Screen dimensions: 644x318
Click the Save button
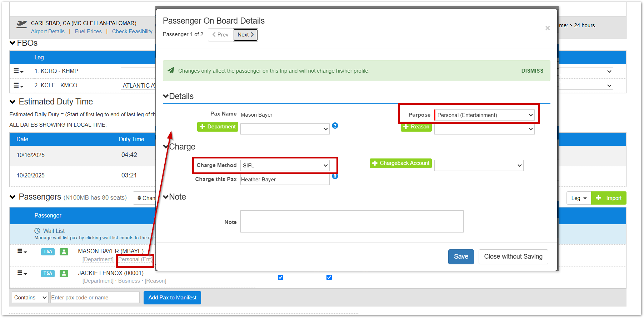[x=461, y=256]
